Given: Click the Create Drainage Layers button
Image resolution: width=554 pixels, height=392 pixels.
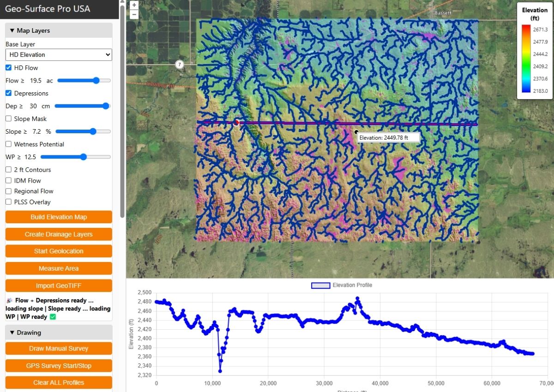Looking at the screenshot, I should [59, 234].
